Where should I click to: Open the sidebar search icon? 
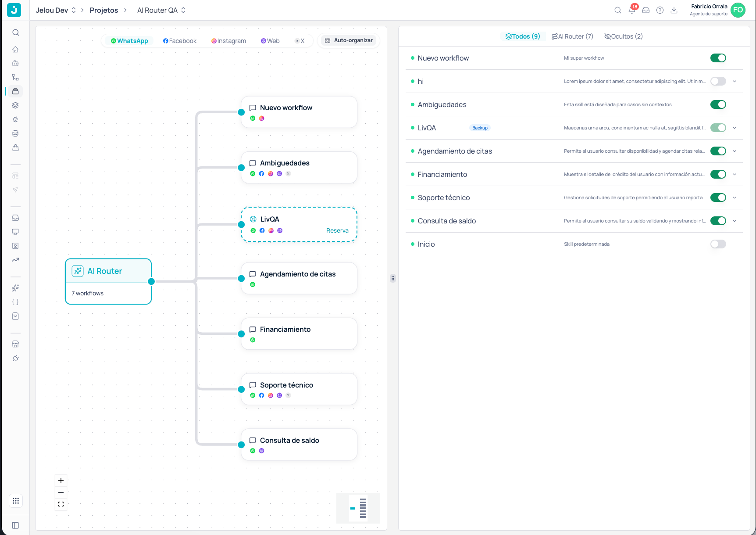coord(15,32)
